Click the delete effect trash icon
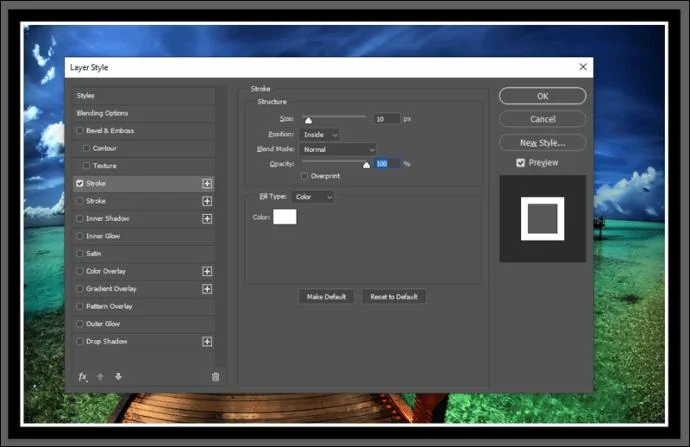Screen dimensions: 690x447 coord(215,377)
